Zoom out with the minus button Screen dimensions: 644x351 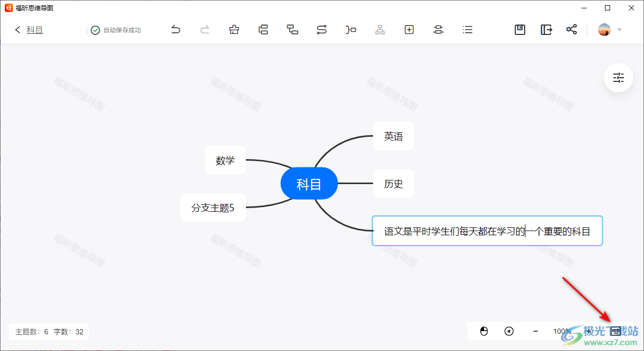(x=536, y=331)
